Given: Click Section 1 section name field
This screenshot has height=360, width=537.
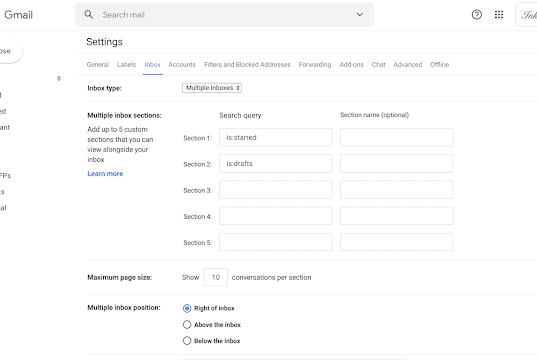Looking at the screenshot, I should 397,137.
